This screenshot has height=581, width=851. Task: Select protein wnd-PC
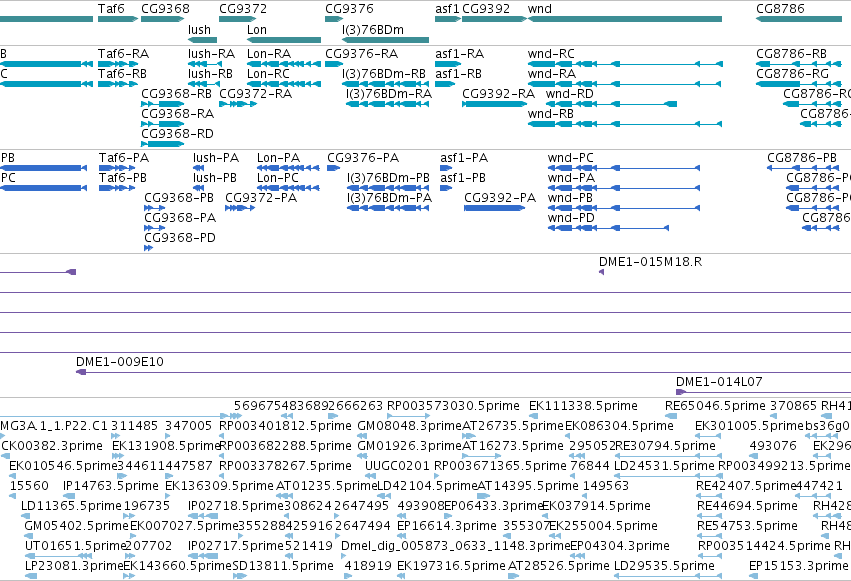(624, 168)
